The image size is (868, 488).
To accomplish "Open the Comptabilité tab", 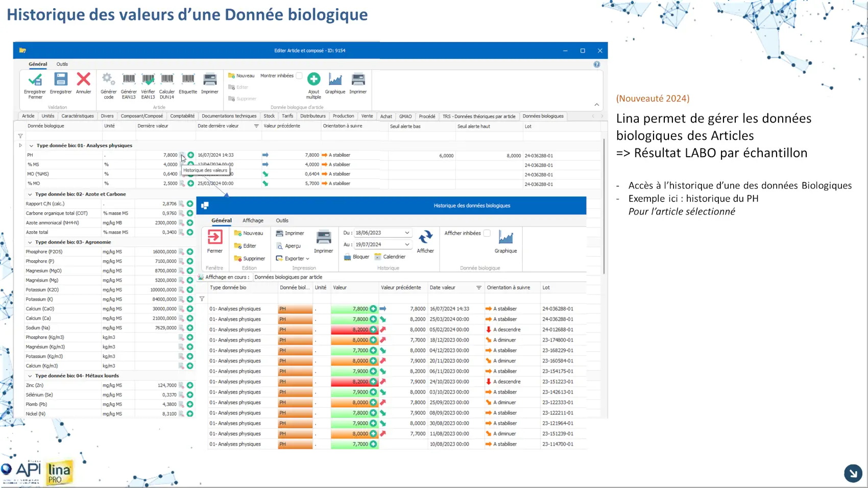I will tap(182, 116).
